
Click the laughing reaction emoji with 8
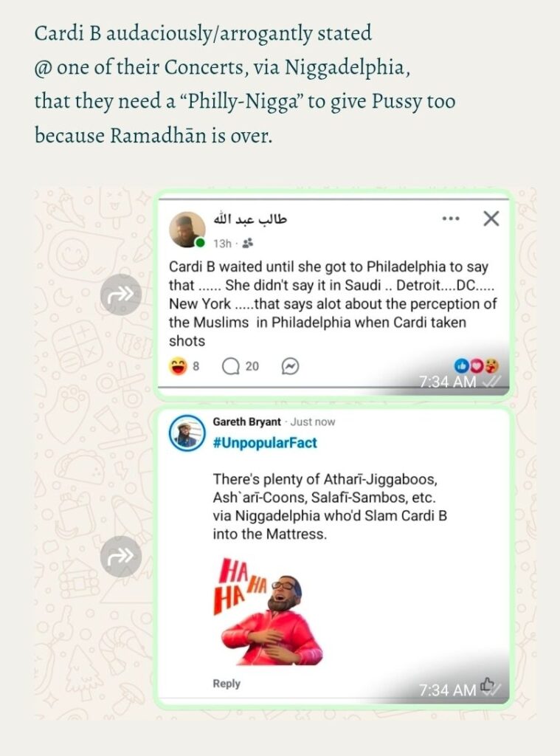click(178, 366)
